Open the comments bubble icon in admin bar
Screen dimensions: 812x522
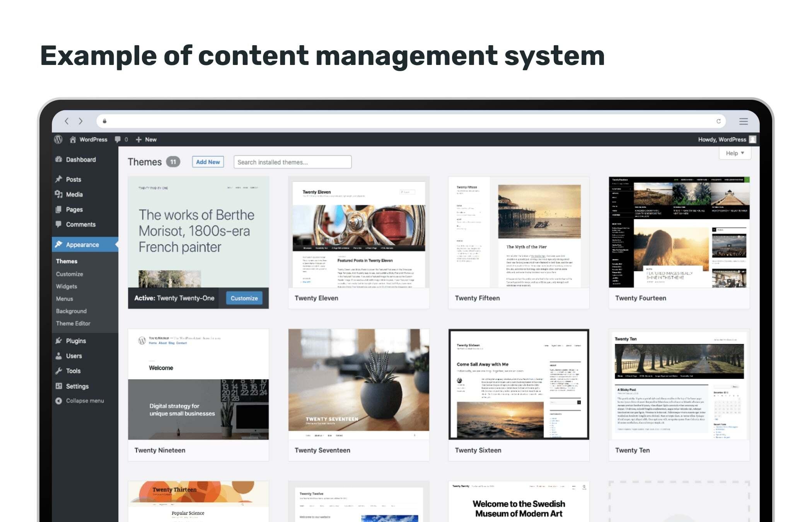(x=118, y=140)
